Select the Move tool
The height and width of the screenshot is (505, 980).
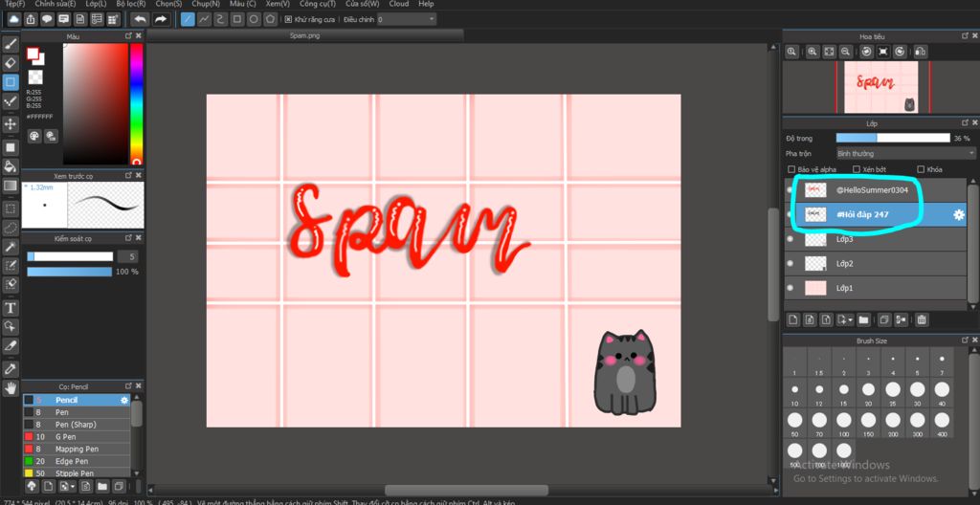coord(11,124)
